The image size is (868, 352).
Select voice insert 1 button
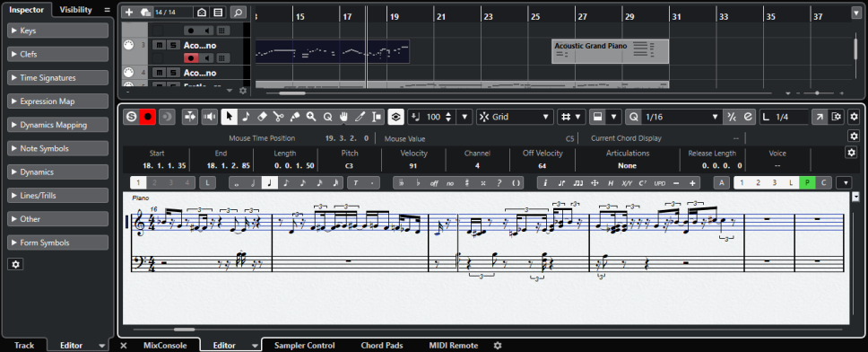pos(138,183)
